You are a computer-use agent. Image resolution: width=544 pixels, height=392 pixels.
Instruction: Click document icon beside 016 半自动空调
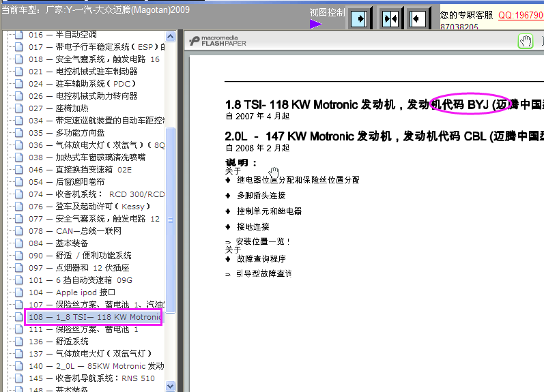[x=19, y=35]
